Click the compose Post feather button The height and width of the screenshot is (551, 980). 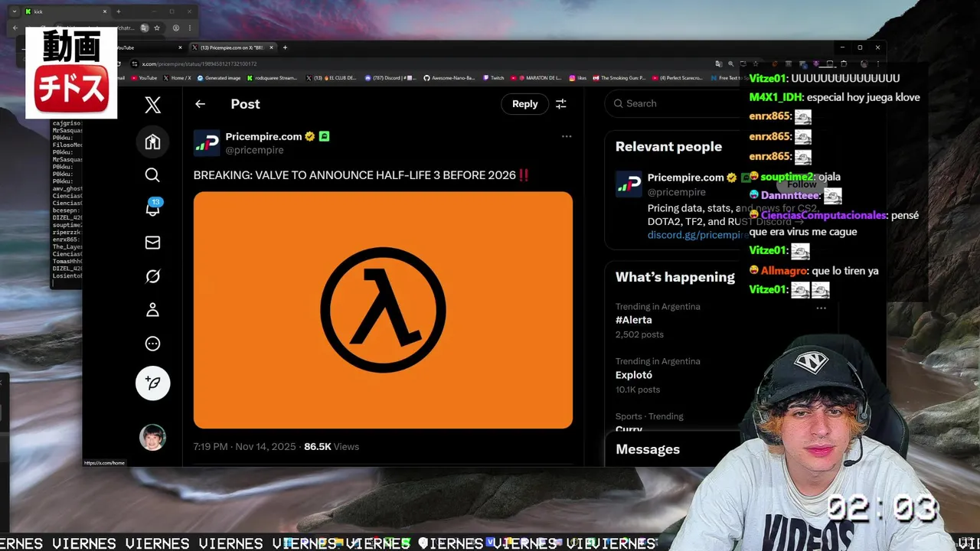click(x=152, y=383)
